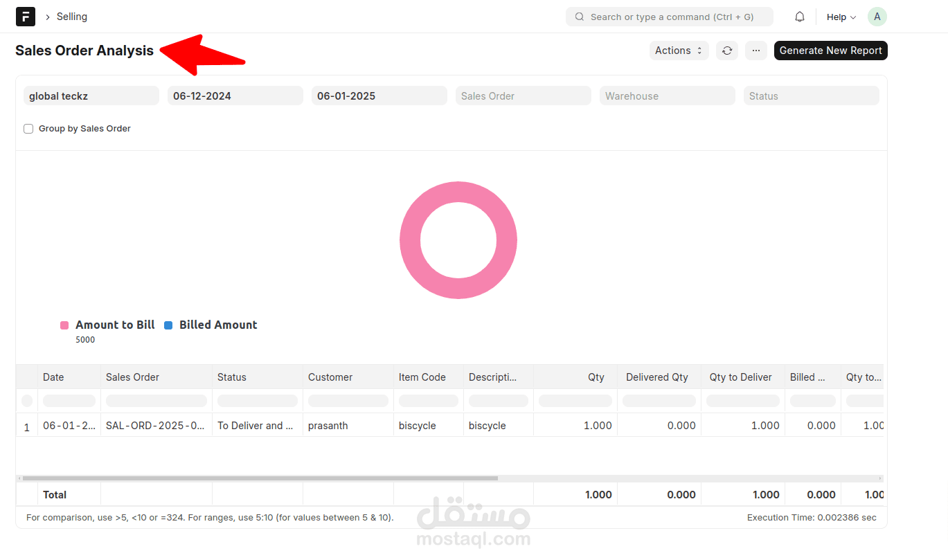Select the row 1 date cell
This screenshot has height=560, width=948.
pos(69,426)
